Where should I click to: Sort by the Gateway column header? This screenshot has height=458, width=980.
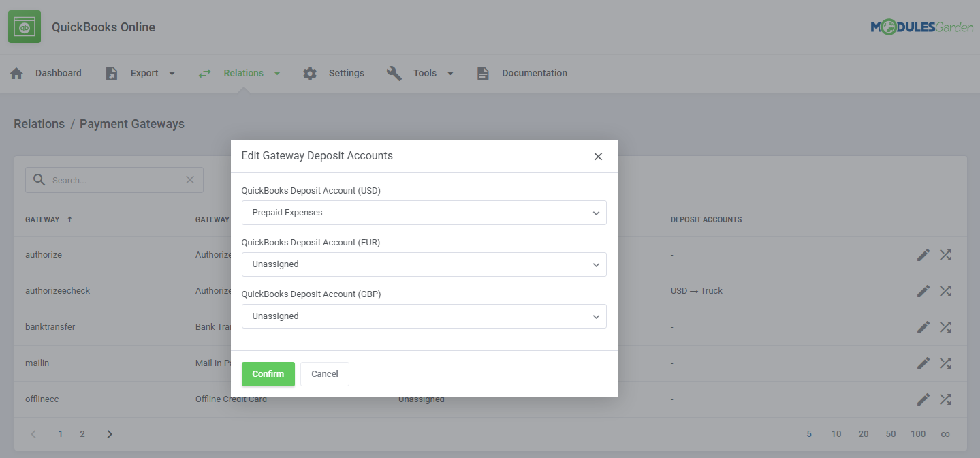click(x=42, y=219)
